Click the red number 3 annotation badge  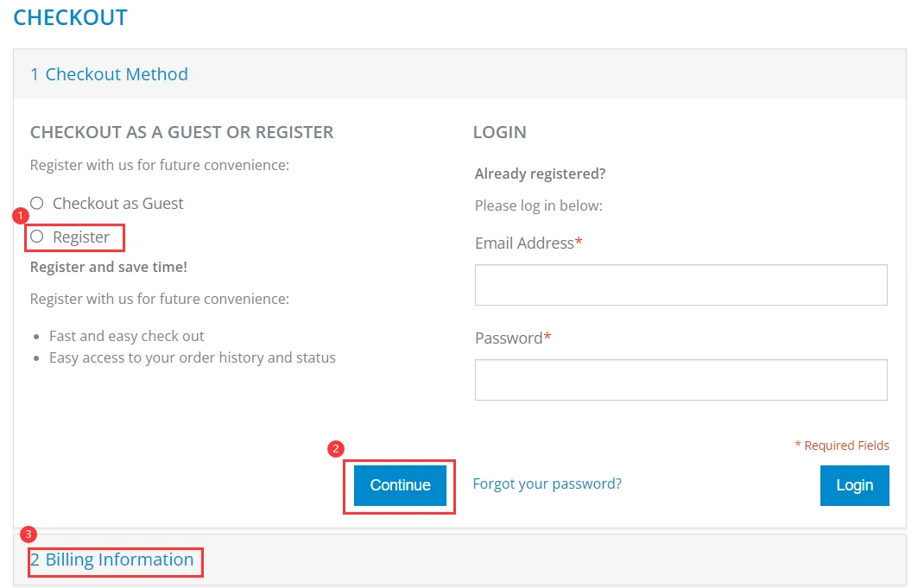click(28, 534)
